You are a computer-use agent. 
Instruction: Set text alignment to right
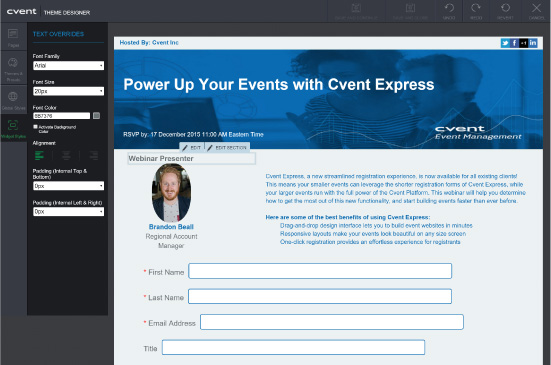coord(93,155)
